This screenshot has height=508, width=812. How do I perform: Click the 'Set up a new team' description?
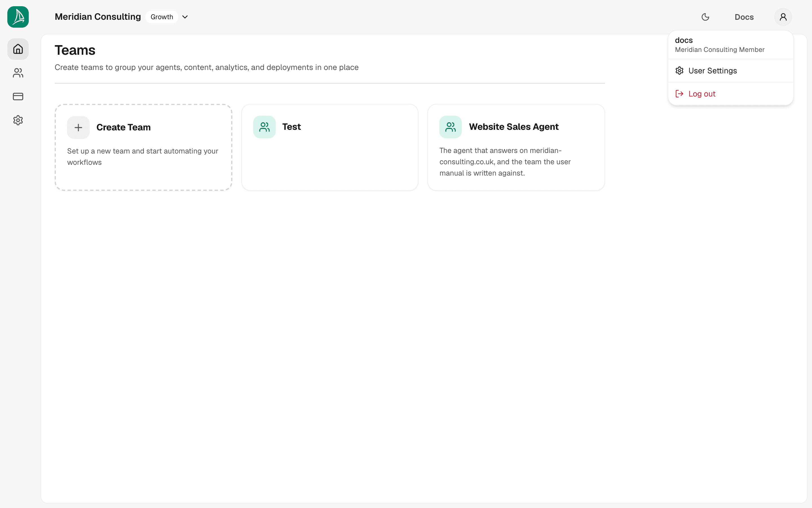[x=143, y=157]
